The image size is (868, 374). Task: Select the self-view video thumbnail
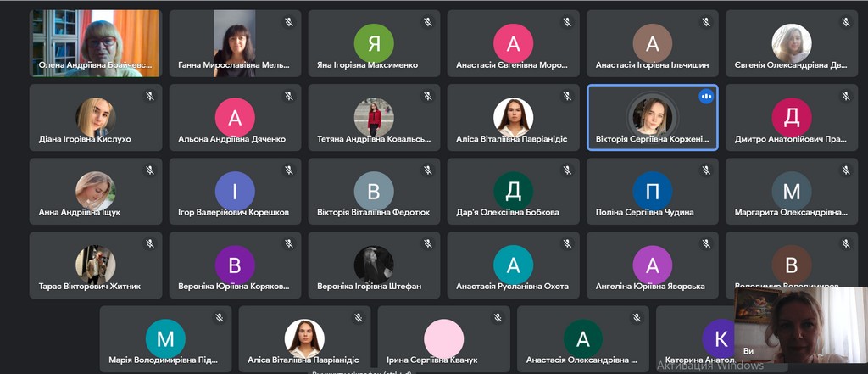(x=800, y=324)
